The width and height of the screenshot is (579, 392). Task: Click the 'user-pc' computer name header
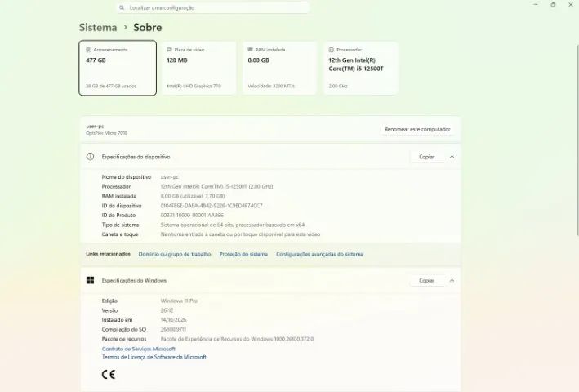click(x=95, y=127)
